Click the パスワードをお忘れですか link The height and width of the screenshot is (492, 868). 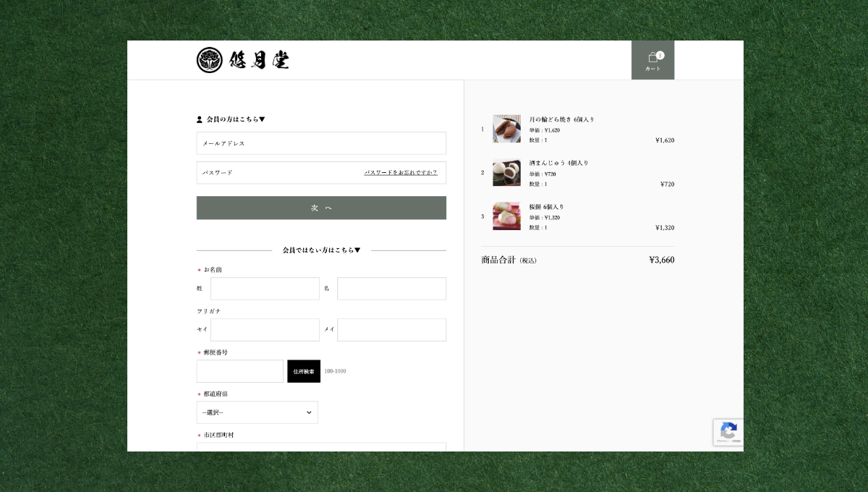tap(401, 173)
